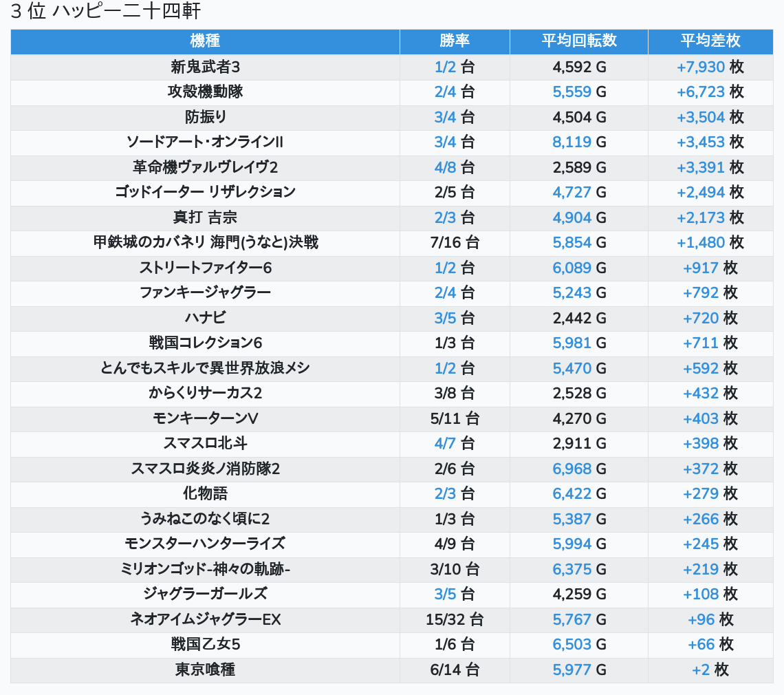Screen dimensions: 784x695
Task: Click the 4,904 G value for 真打 吉宗
Action: coord(579,217)
